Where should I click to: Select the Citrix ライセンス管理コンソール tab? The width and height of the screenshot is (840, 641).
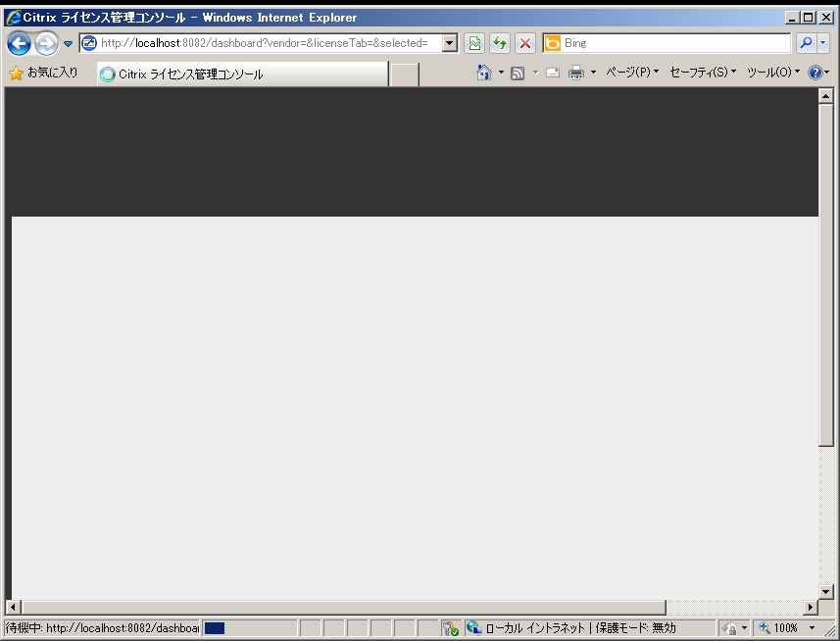pyautogui.click(x=241, y=74)
